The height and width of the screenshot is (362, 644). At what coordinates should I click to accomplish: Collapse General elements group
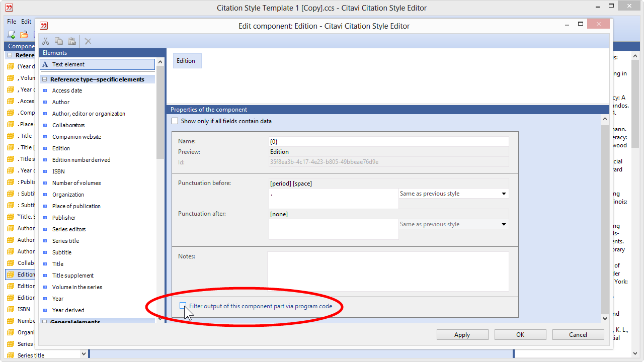coord(45,322)
